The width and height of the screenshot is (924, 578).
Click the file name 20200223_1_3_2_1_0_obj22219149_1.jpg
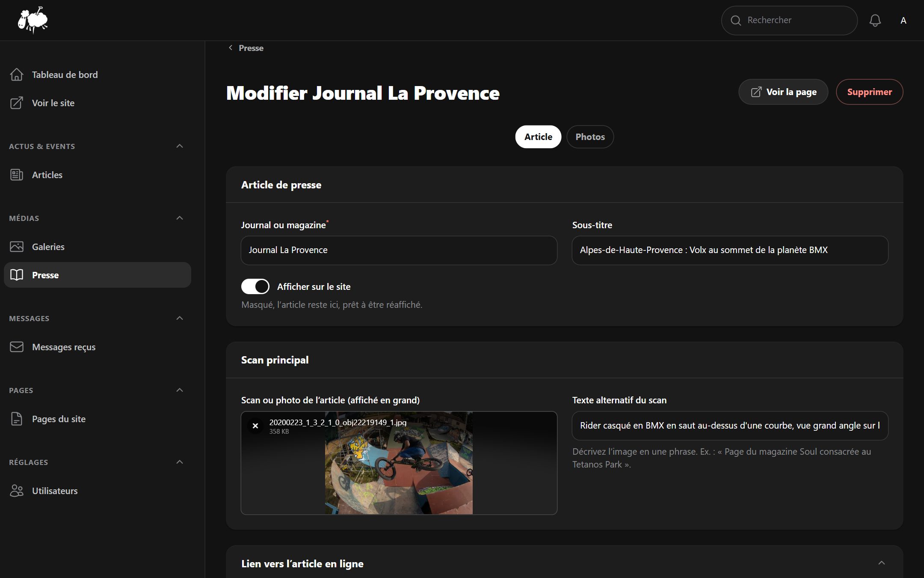338,422
